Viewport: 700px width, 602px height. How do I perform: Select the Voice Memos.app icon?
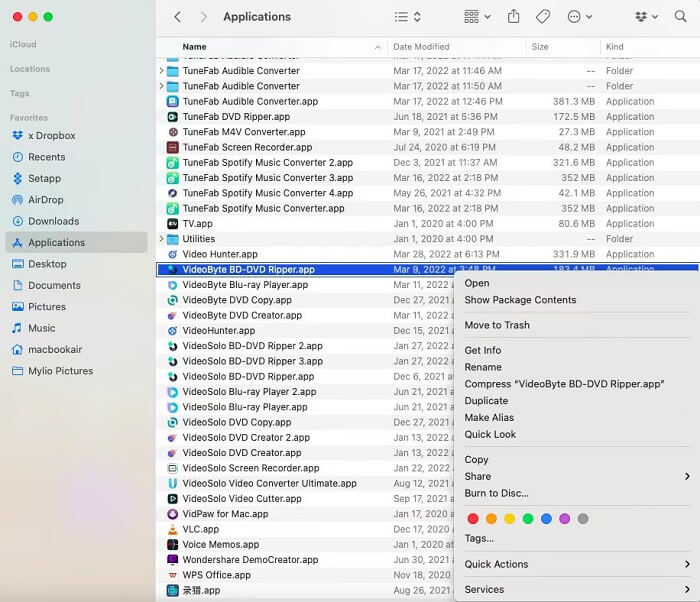pyautogui.click(x=172, y=544)
